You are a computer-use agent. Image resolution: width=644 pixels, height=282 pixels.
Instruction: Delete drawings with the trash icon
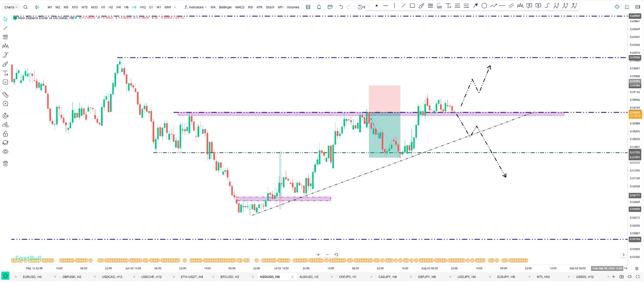5,163
